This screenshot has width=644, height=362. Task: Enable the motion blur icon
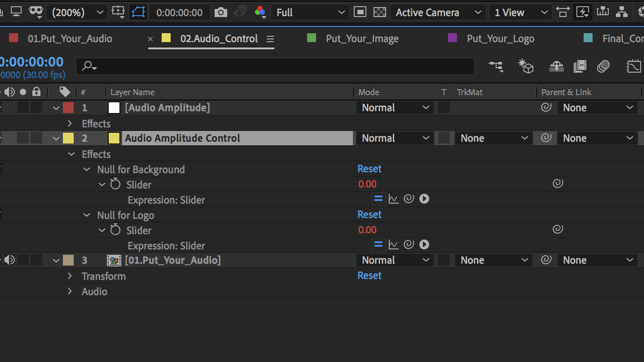pyautogui.click(x=603, y=66)
